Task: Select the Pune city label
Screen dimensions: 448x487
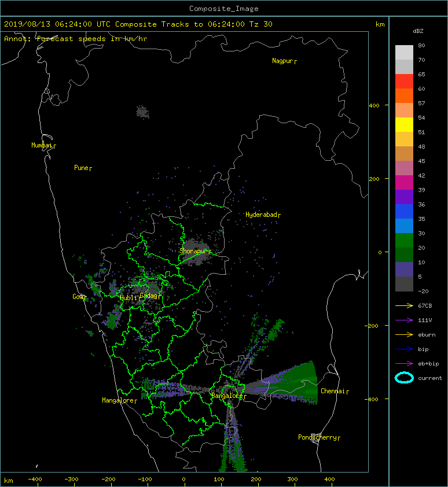Action: click(81, 168)
